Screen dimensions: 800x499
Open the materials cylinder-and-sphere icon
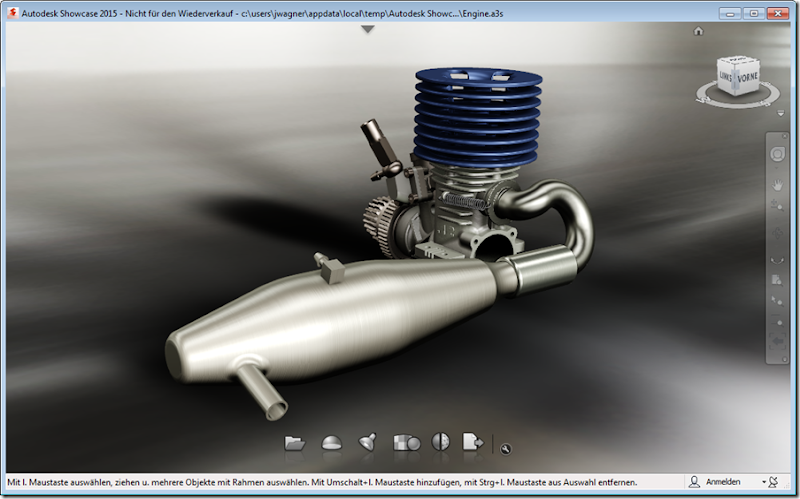(407, 442)
